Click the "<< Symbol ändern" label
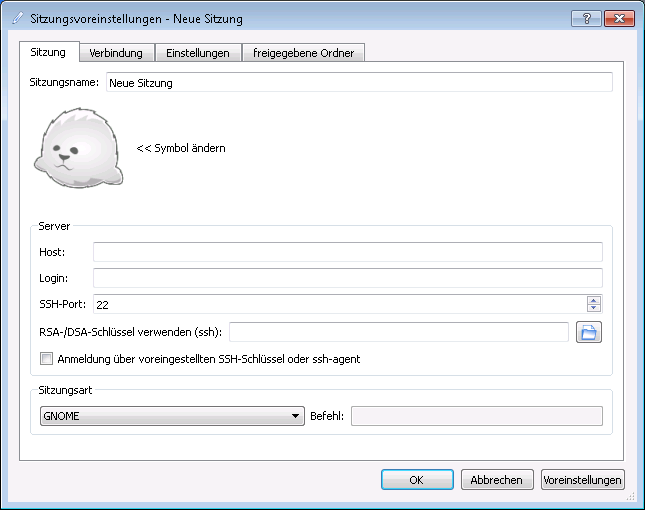 [x=181, y=148]
